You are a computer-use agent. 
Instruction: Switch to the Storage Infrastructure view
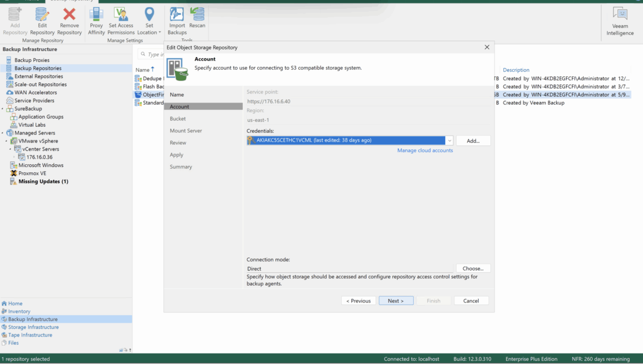(x=33, y=327)
